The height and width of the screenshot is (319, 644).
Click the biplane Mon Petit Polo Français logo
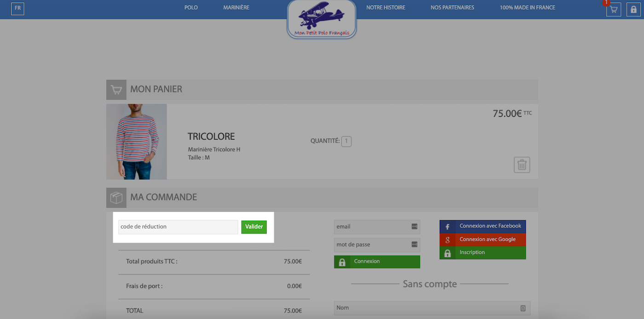(x=322, y=19)
